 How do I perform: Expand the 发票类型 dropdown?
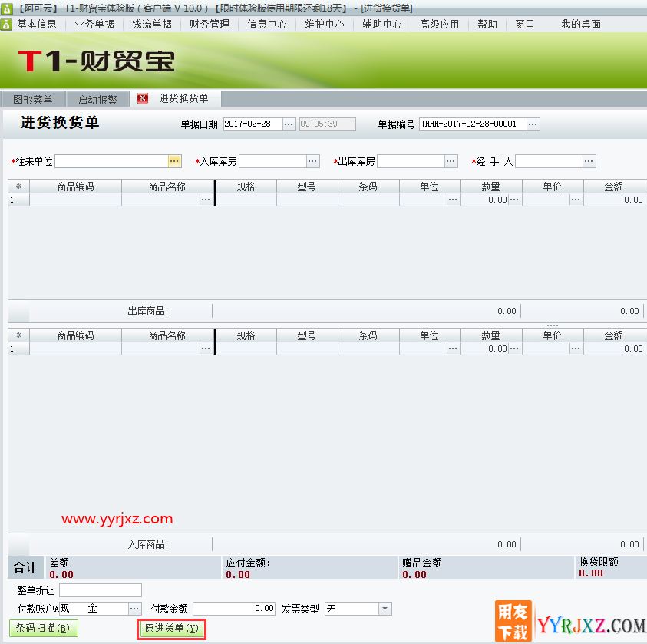coord(385,609)
